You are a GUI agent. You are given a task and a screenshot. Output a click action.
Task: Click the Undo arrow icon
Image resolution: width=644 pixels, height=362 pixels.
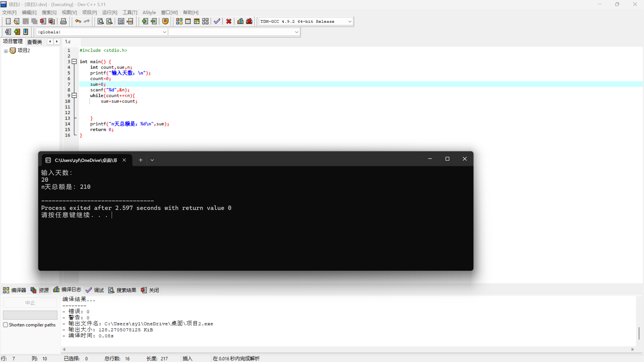(x=78, y=21)
